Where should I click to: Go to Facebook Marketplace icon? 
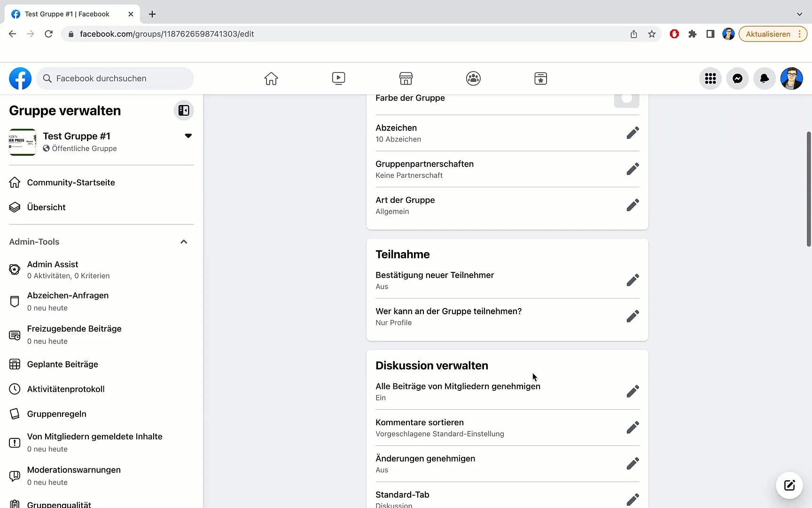pyautogui.click(x=406, y=79)
